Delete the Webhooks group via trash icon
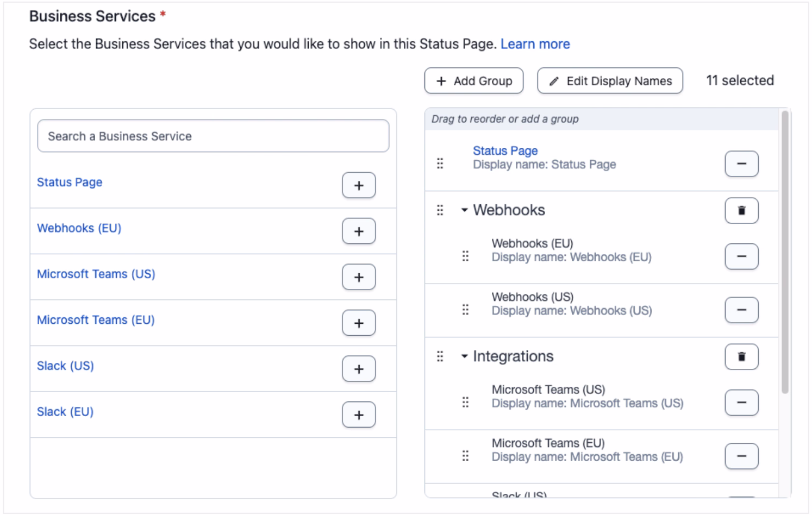812x515 pixels. point(741,211)
